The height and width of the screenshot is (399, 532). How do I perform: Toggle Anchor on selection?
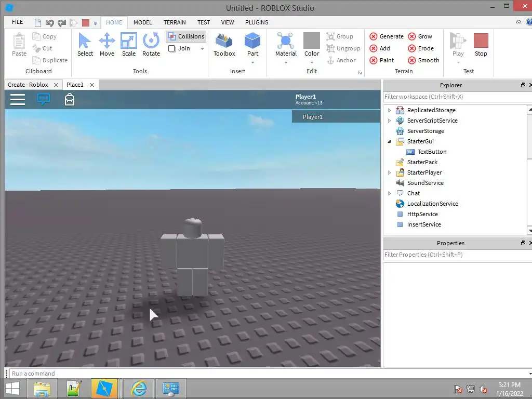click(x=341, y=60)
